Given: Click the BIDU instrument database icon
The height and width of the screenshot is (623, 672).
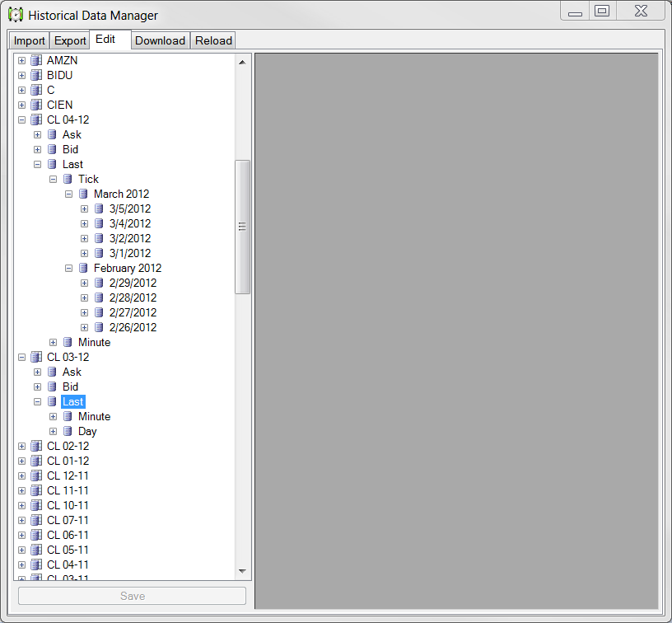Looking at the screenshot, I should tap(36, 76).
